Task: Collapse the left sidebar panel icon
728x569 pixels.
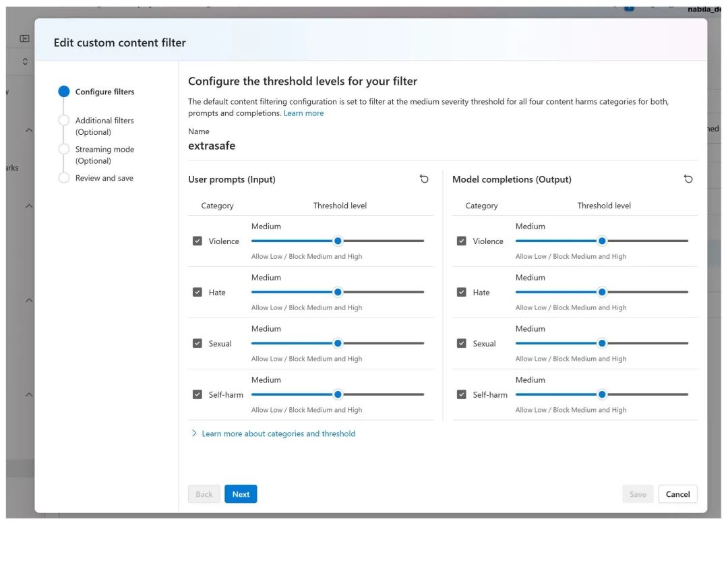Action: point(25,38)
